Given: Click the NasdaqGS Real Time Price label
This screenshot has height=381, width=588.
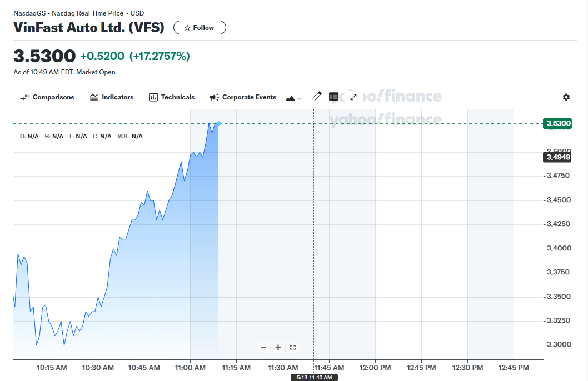Looking at the screenshot, I should [79, 13].
